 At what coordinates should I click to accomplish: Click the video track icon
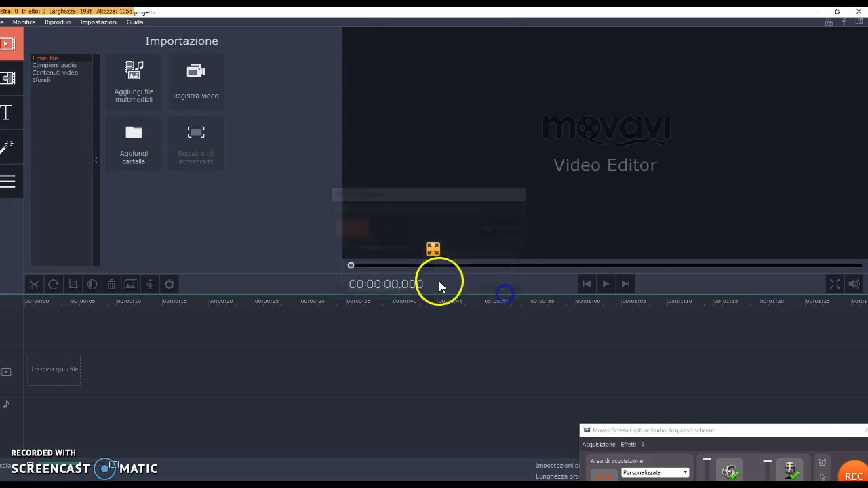[6, 372]
